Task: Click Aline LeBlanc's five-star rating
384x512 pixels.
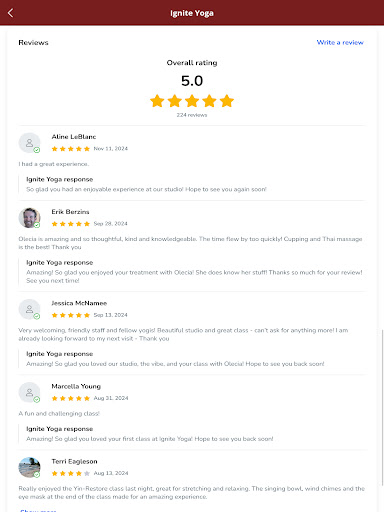Action: [71, 149]
